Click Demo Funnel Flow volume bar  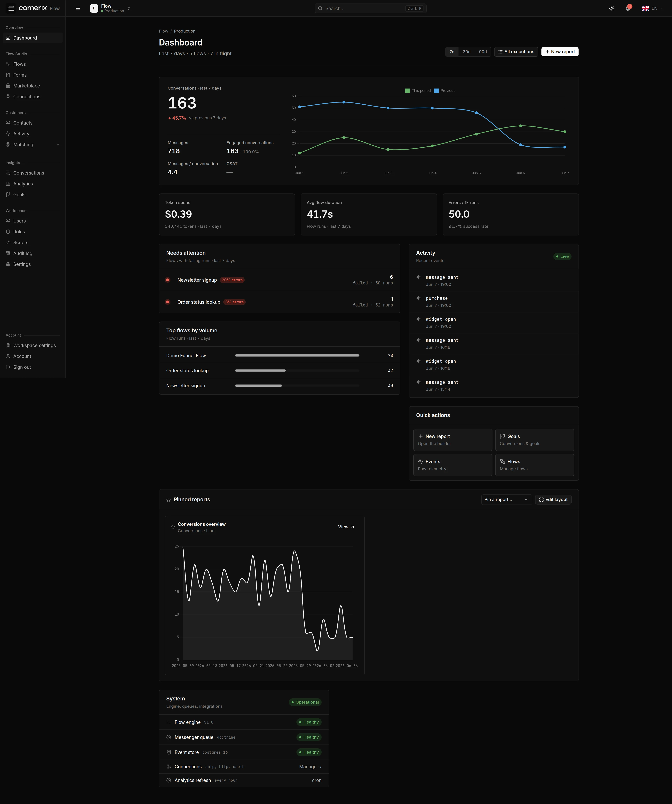click(x=297, y=356)
